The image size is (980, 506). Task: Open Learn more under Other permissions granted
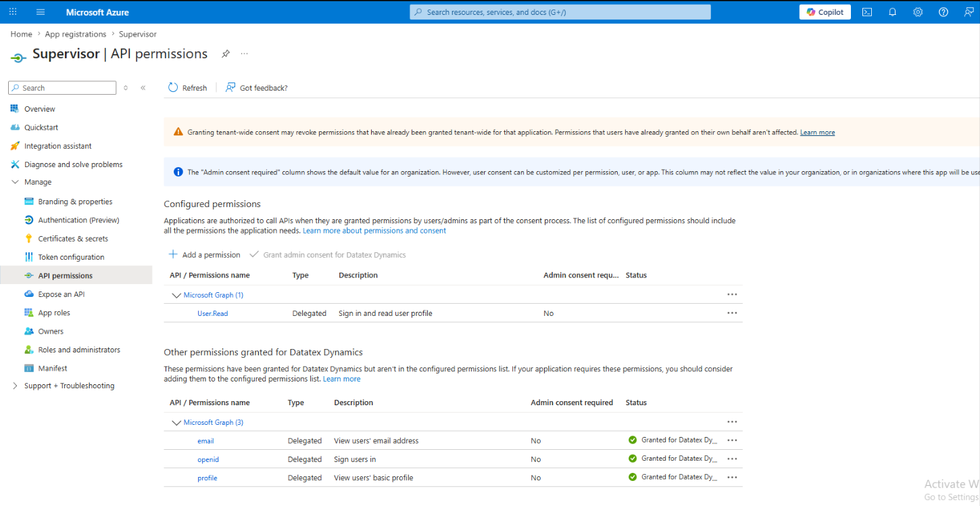tap(342, 379)
